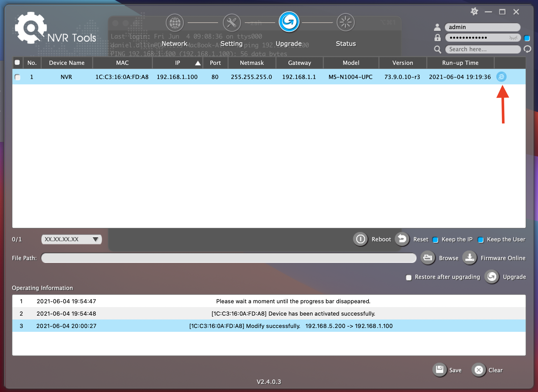Toggle the Keep the IP checkbox
Image resolution: width=538 pixels, height=392 pixels.
click(436, 240)
